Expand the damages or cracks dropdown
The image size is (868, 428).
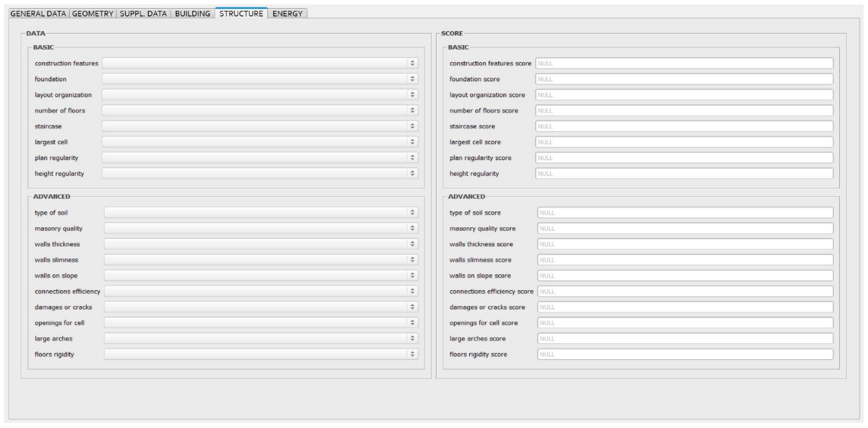tap(261, 307)
